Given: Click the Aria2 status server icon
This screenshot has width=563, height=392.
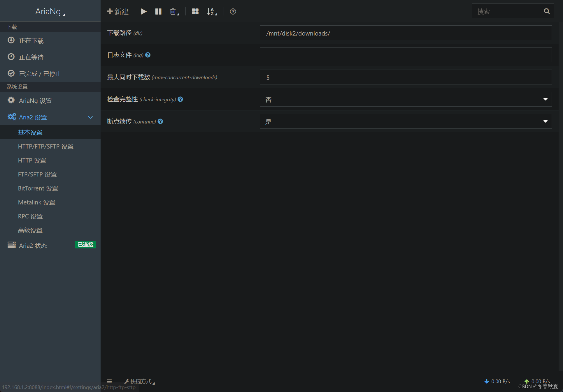Looking at the screenshot, I should pos(12,245).
